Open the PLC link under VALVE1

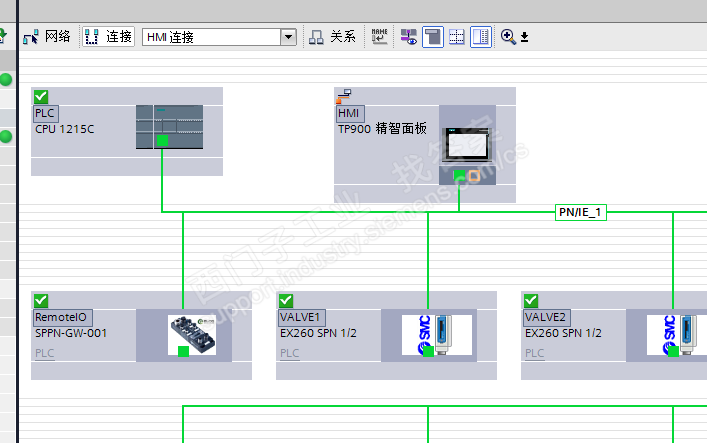(x=289, y=353)
